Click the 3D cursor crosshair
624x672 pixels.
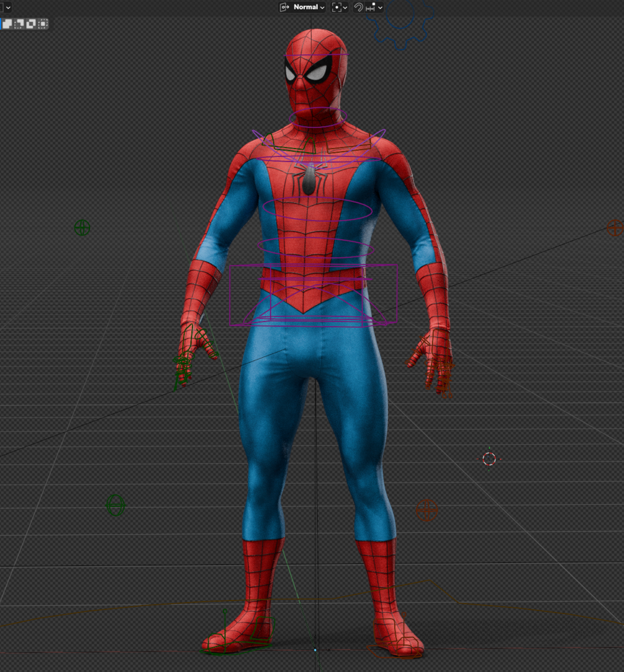coord(489,459)
